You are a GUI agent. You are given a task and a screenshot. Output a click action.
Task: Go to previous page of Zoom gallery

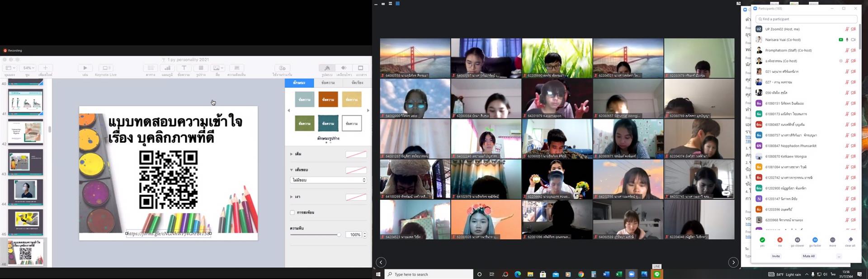click(x=381, y=262)
